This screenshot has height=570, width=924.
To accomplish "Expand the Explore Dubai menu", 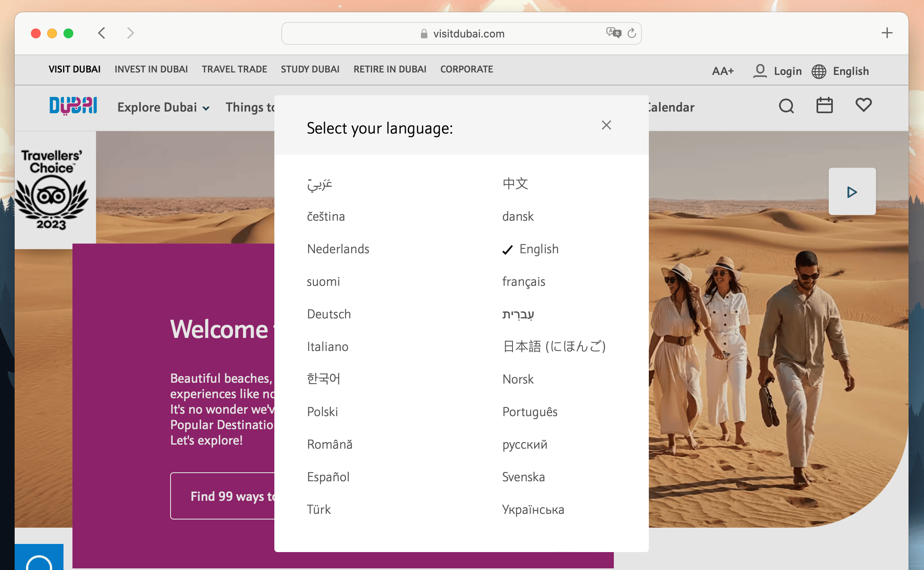I will point(164,107).
